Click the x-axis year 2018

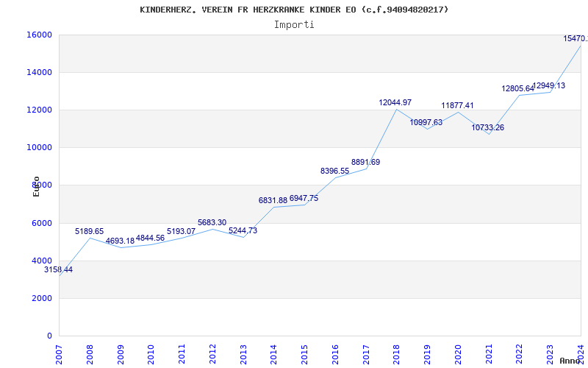click(x=397, y=355)
